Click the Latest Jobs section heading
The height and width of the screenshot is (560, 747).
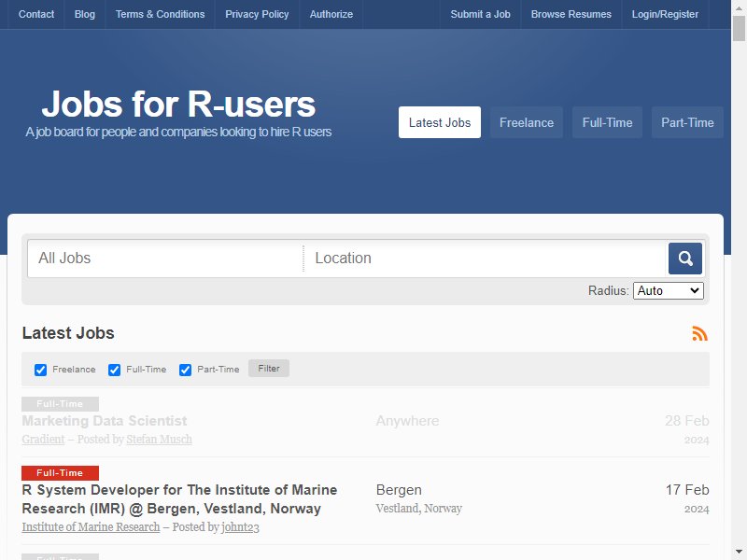coord(68,333)
